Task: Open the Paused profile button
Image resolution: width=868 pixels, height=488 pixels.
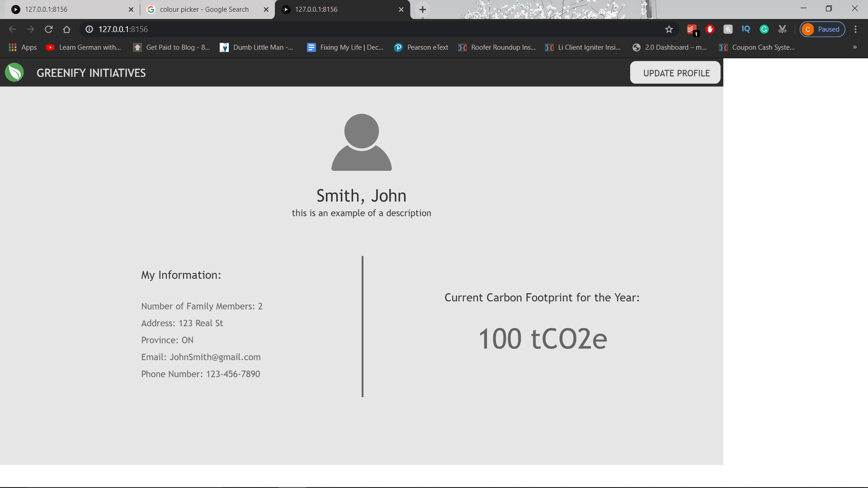Action: pyautogui.click(x=822, y=29)
